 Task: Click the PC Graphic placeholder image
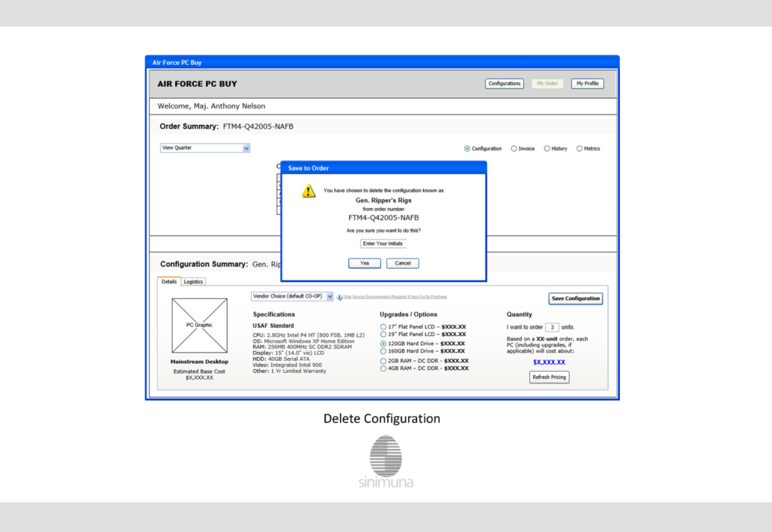click(x=199, y=326)
